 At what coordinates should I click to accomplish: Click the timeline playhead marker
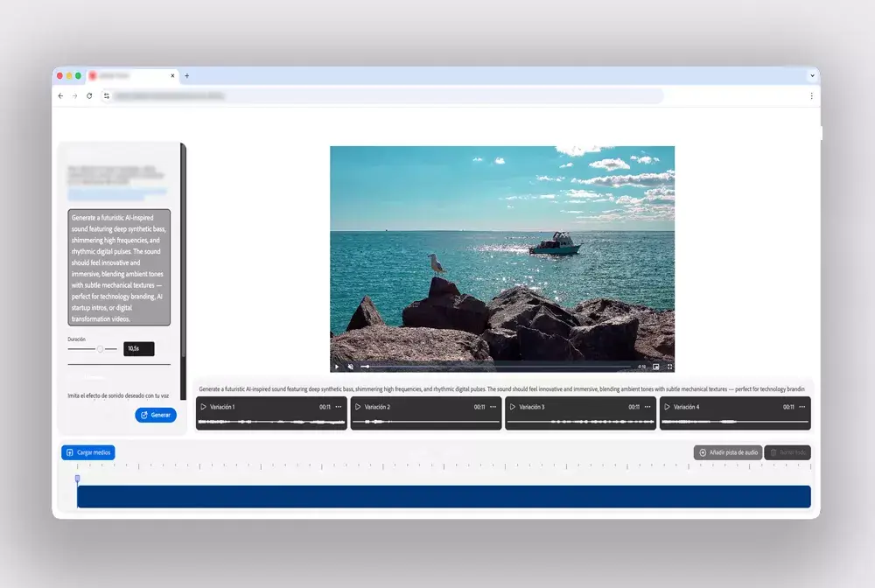pos(77,479)
